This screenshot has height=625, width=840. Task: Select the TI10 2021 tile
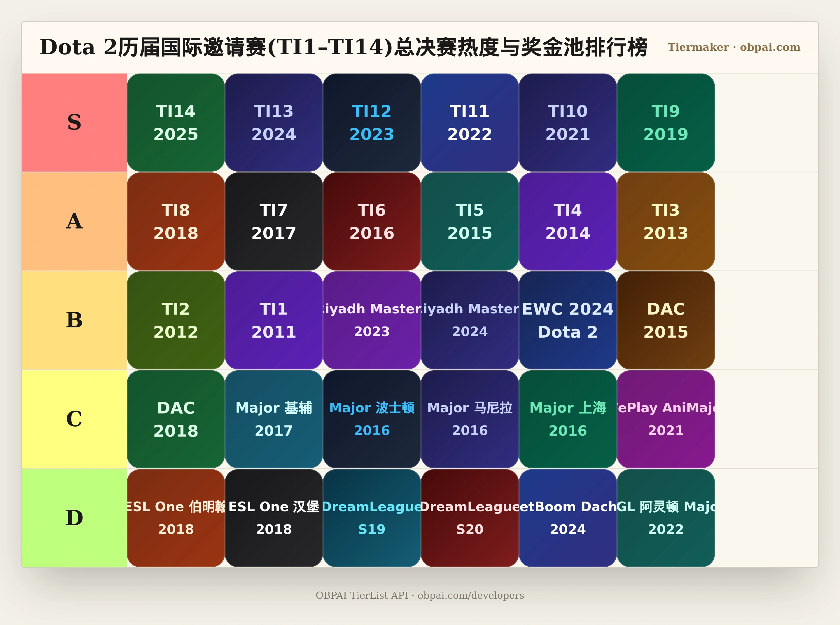pos(568,123)
